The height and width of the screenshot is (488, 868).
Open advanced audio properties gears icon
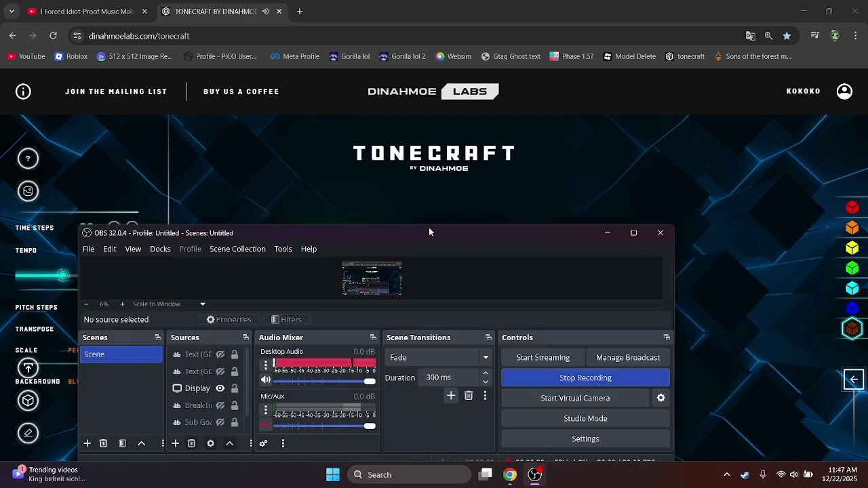[263, 443]
